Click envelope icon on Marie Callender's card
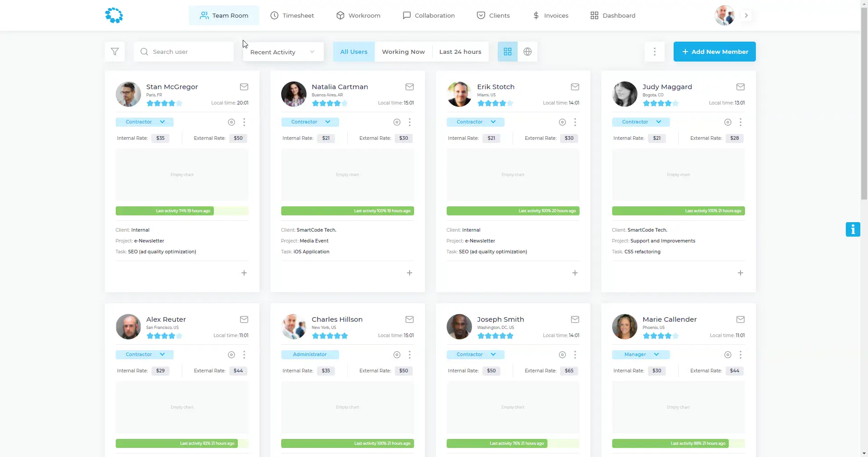Screen dimensions: 868x457 (x=740, y=319)
